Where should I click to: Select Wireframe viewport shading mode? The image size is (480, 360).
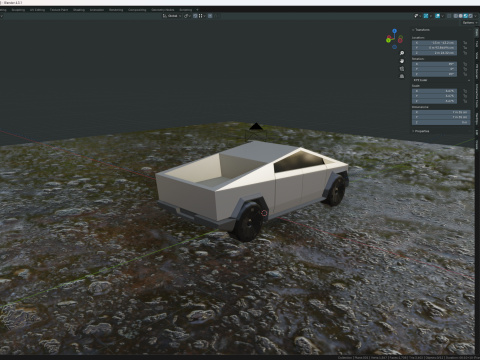click(456, 16)
